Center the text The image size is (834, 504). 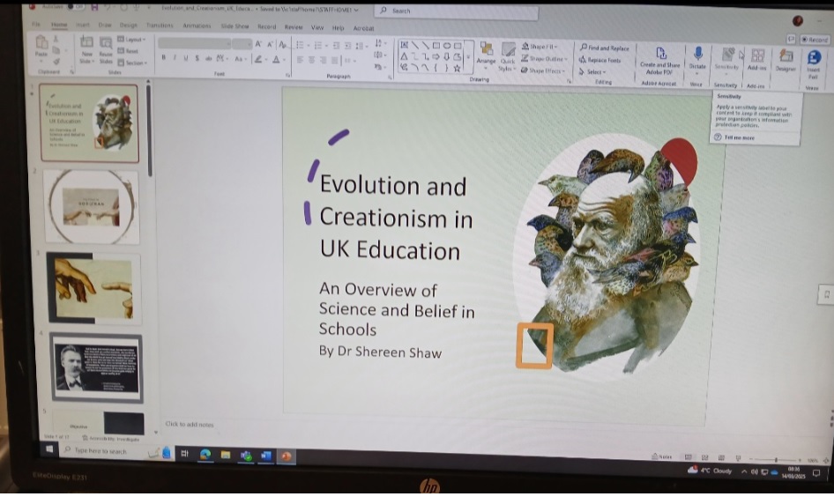tap(312, 60)
